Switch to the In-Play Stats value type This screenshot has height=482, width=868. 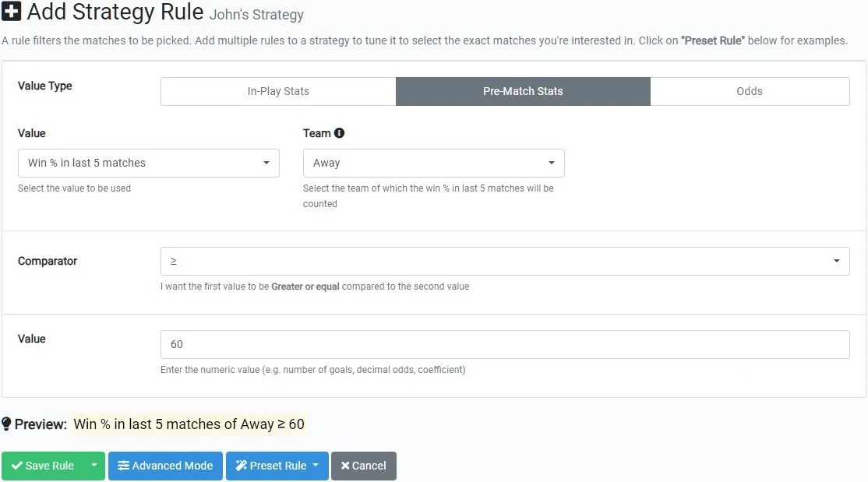coord(278,91)
